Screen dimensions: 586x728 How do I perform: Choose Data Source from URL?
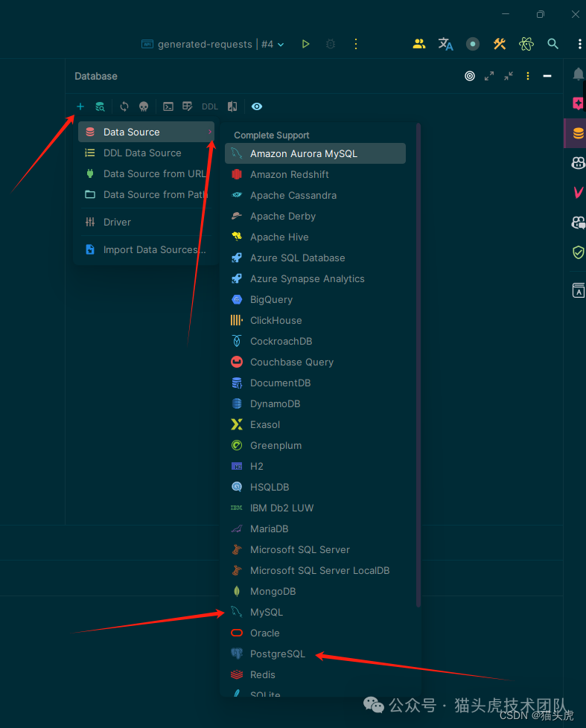click(146, 174)
